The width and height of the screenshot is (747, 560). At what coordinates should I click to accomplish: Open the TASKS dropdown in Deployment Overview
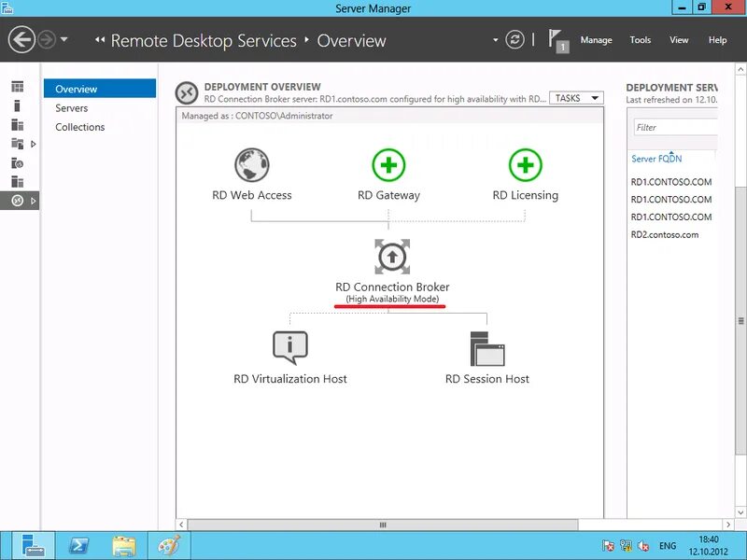tap(576, 98)
